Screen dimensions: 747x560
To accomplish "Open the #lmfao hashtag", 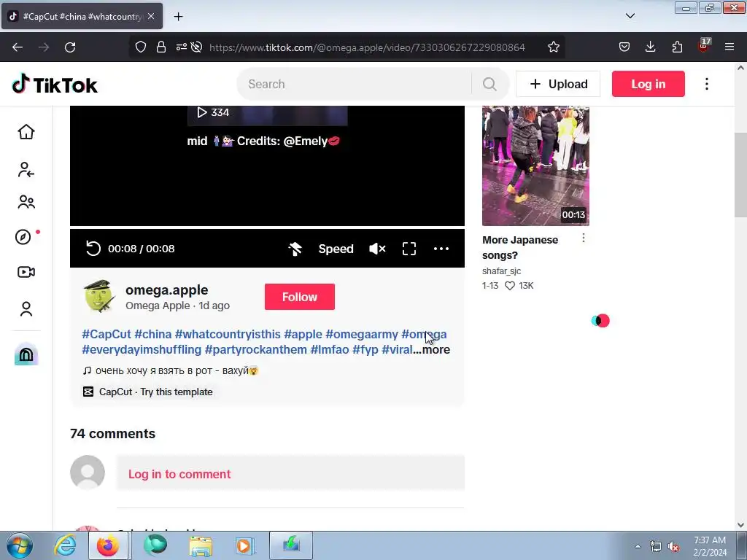I will [x=330, y=349].
